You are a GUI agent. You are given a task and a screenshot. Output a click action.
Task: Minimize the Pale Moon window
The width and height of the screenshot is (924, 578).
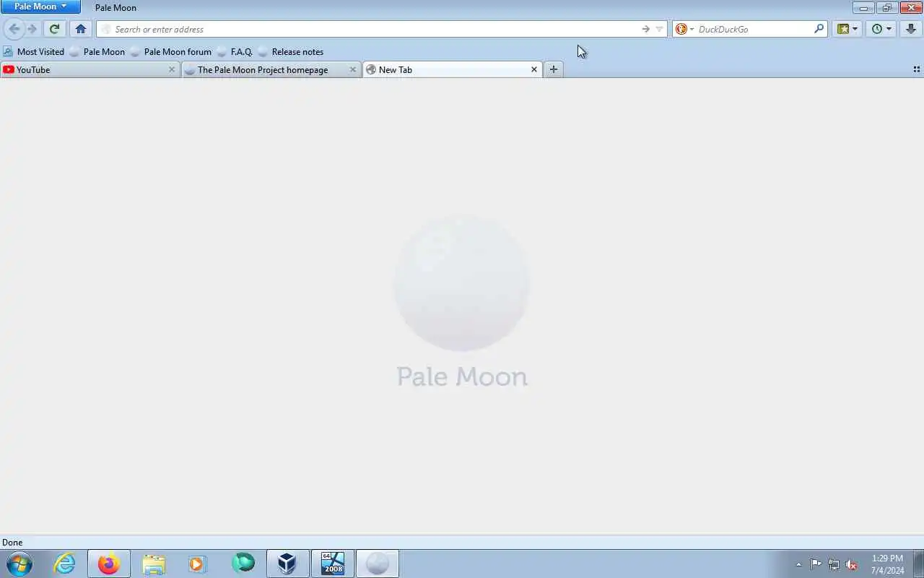pos(863,7)
